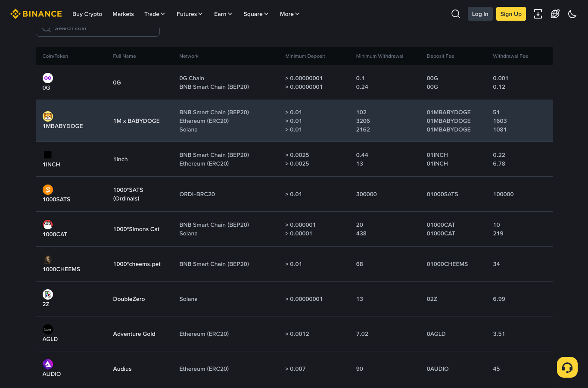
Task: Expand the More menu
Action: click(289, 14)
